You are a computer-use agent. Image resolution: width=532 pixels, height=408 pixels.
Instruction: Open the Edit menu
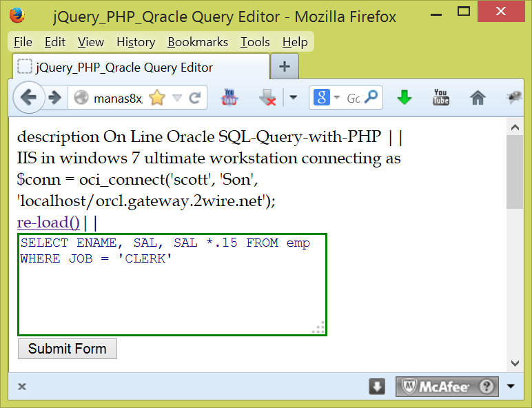click(x=55, y=42)
